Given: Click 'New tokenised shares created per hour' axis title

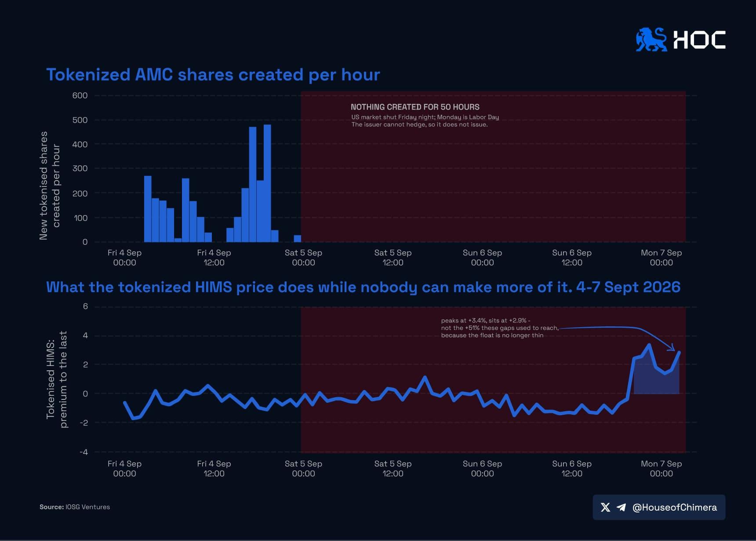Looking at the screenshot, I should pos(49,186).
